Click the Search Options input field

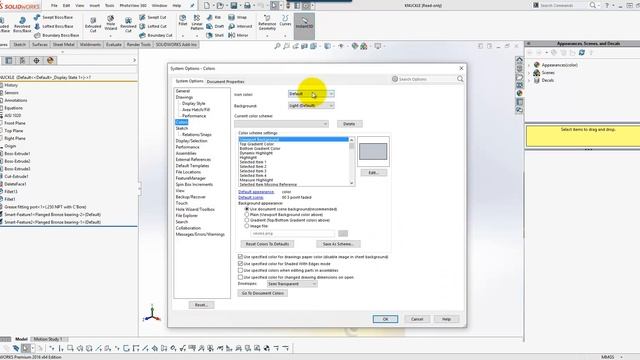(427, 79)
